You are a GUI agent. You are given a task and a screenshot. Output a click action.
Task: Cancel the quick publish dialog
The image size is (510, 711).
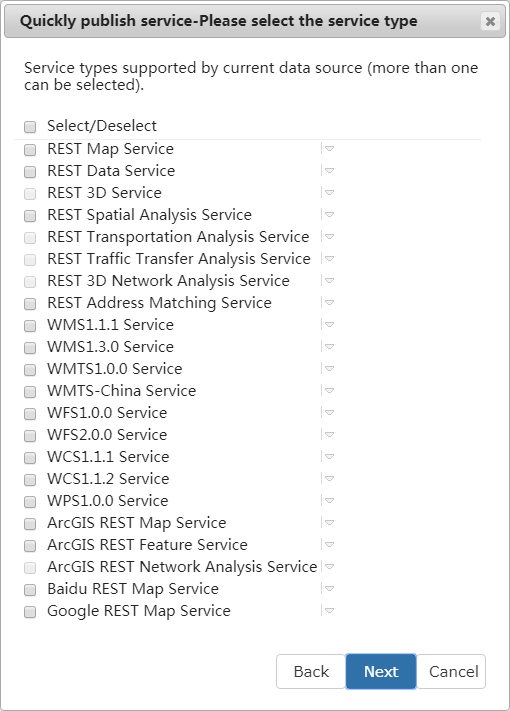pos(452,672)
